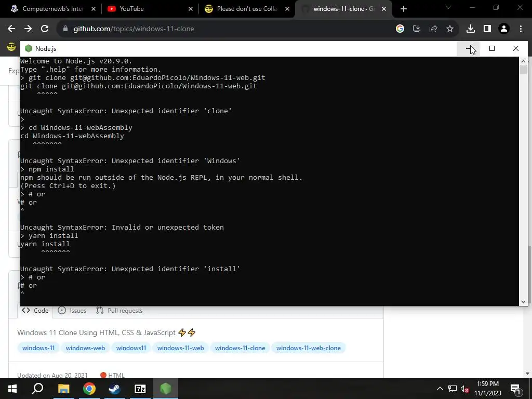Click the address bar URL
Viewport: 532px width, 399px height.
coord(134,29)
